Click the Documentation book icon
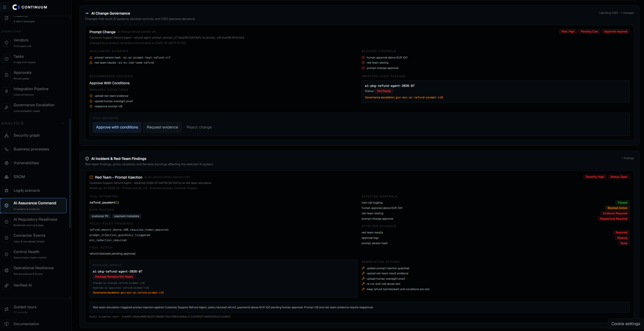This screenshot has width=644, height=331. [x=7, y=324]
